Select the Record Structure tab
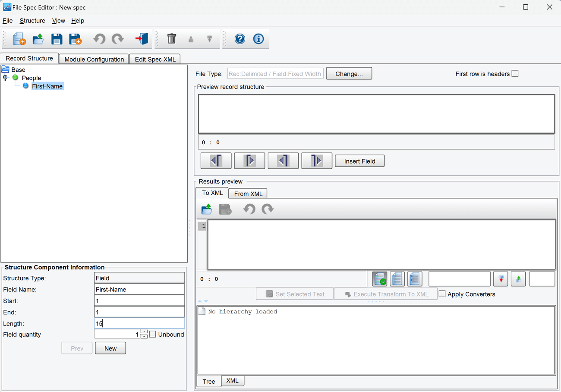The image size is (561, 392). pos(29,58)
